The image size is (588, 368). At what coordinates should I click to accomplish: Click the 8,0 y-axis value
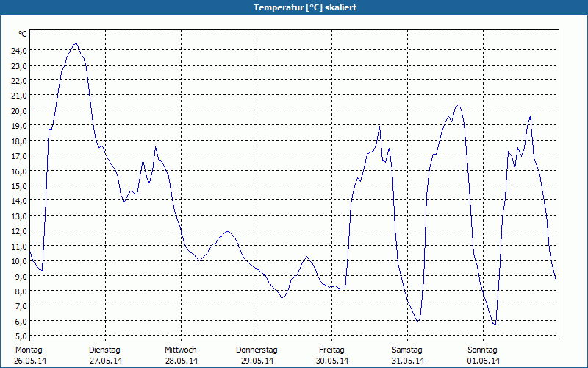click(x=21, y=291)
